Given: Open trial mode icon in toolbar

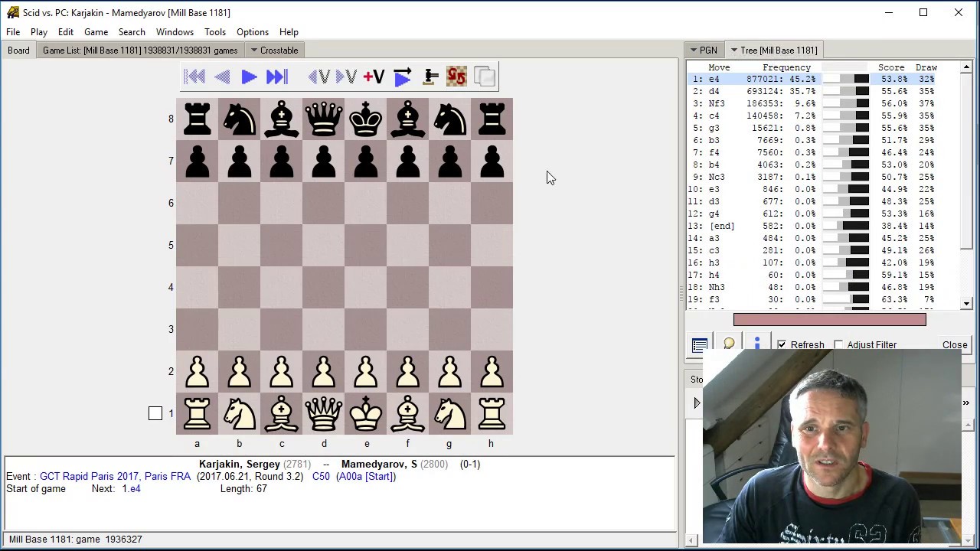Looking at the screenshot, I should coord(431,77).
